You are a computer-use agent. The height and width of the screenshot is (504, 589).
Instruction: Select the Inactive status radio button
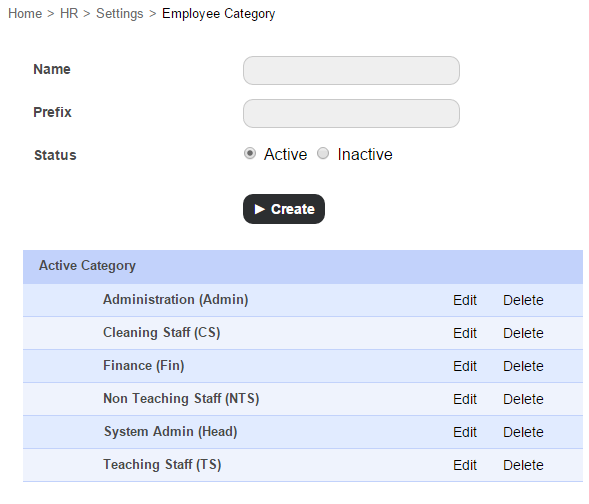coord(323,153)
